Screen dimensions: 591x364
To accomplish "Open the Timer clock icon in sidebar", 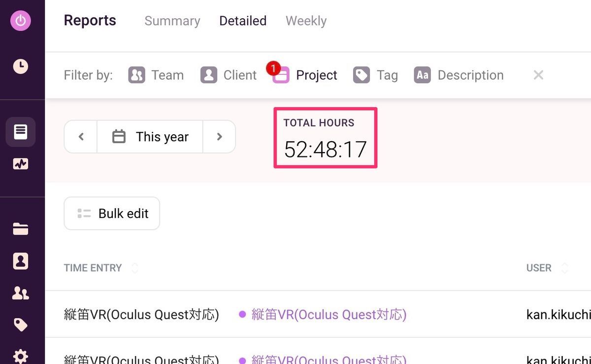I will point(20,66).
